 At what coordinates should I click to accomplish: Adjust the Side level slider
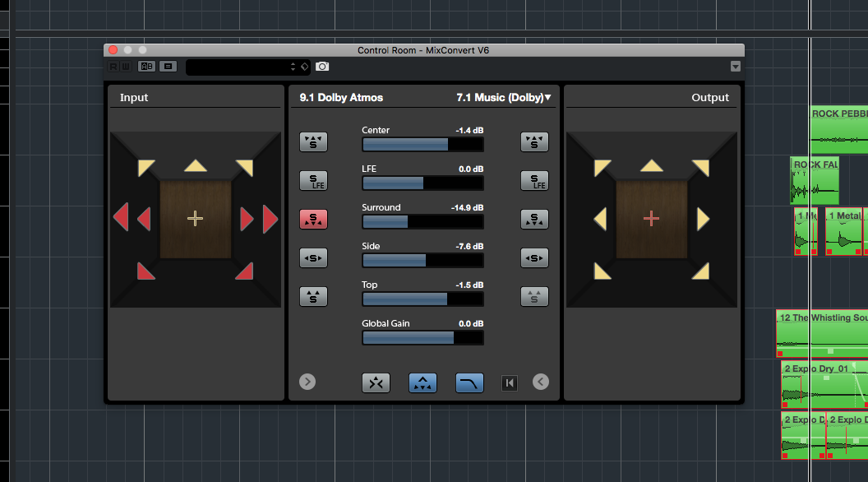click(x=423, y=261)
